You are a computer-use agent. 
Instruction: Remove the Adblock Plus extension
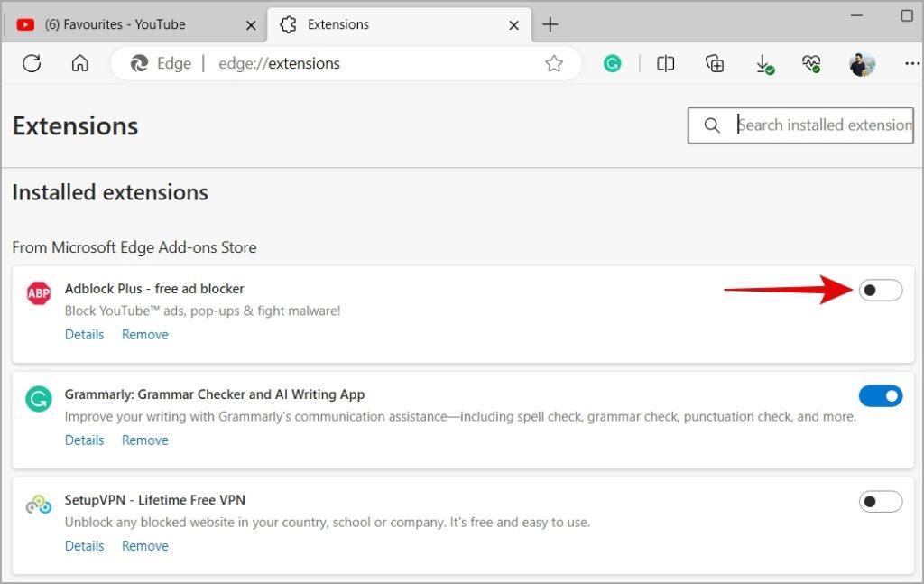(145, 335)
